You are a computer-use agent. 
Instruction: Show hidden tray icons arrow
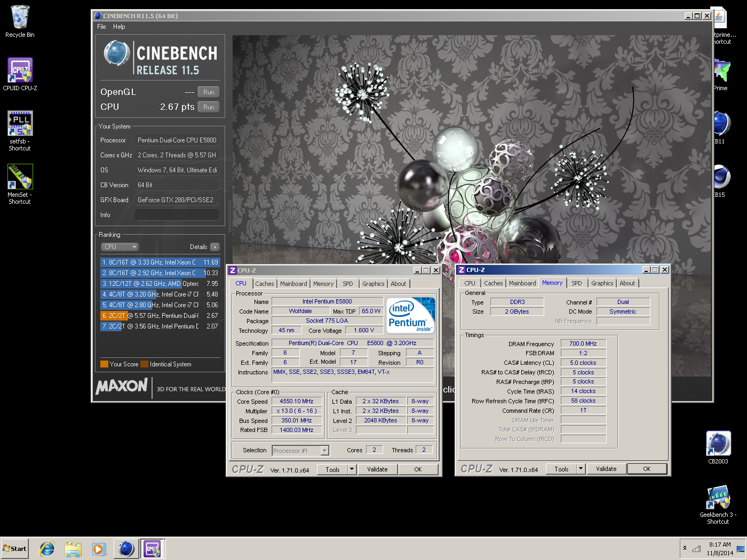coord(685,548)
